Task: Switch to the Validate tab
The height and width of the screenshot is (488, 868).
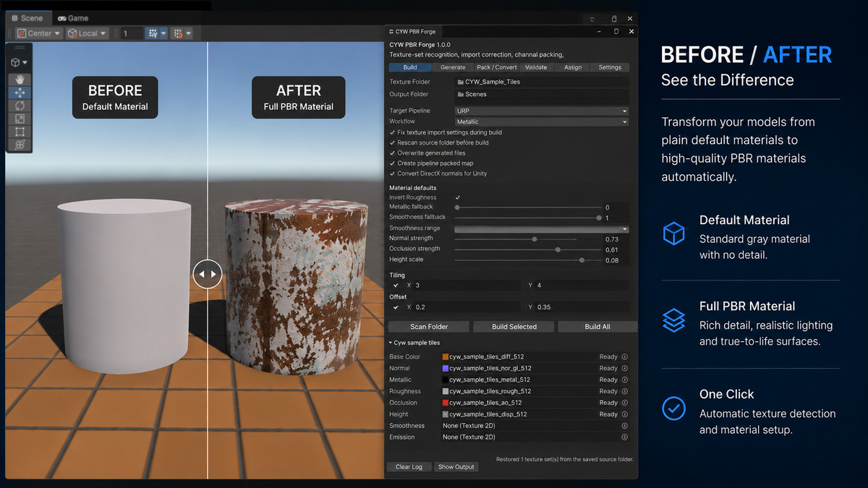Action: point(536,67)
